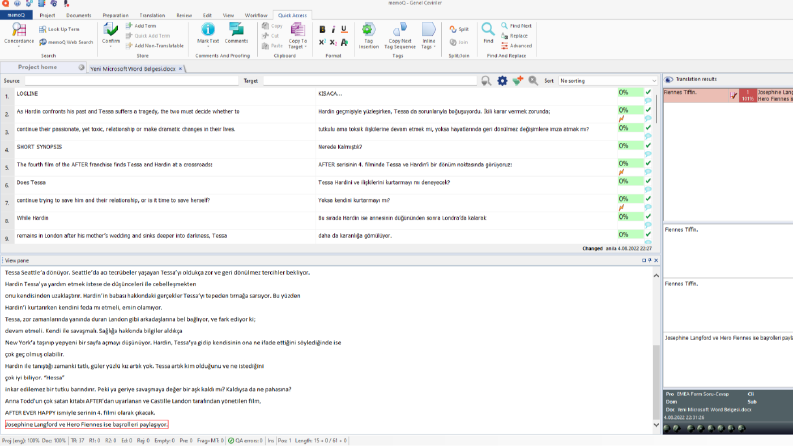
Task: Click target text 'Nerede Kalmıştık?'
Action: click(340, 147)
